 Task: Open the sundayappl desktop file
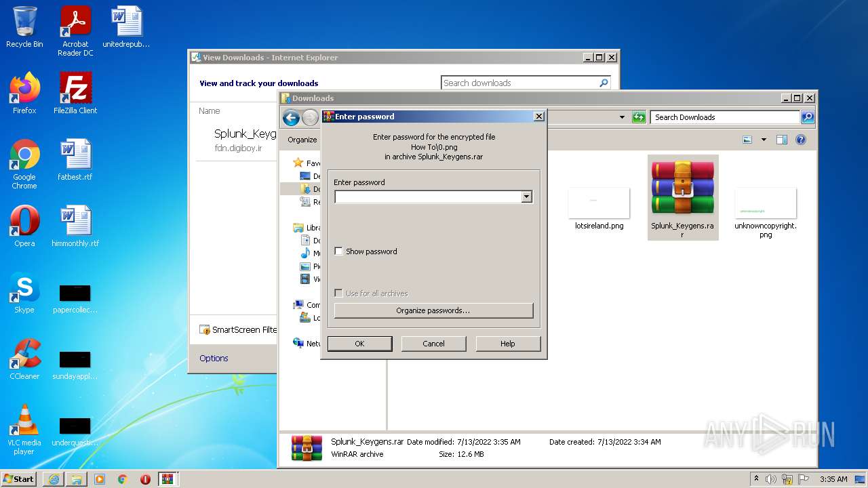click(75, 365)
